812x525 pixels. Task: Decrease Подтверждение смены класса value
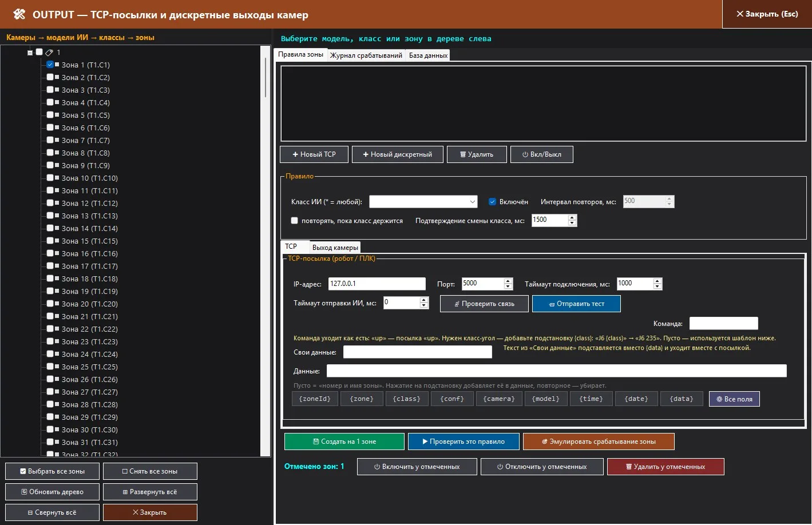[572, 223]
